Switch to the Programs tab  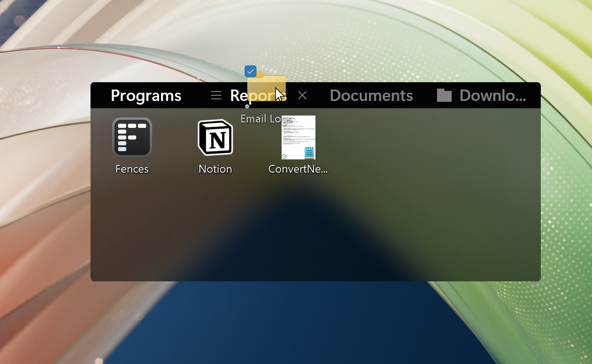pyautogui.click(x=146, y=95)
